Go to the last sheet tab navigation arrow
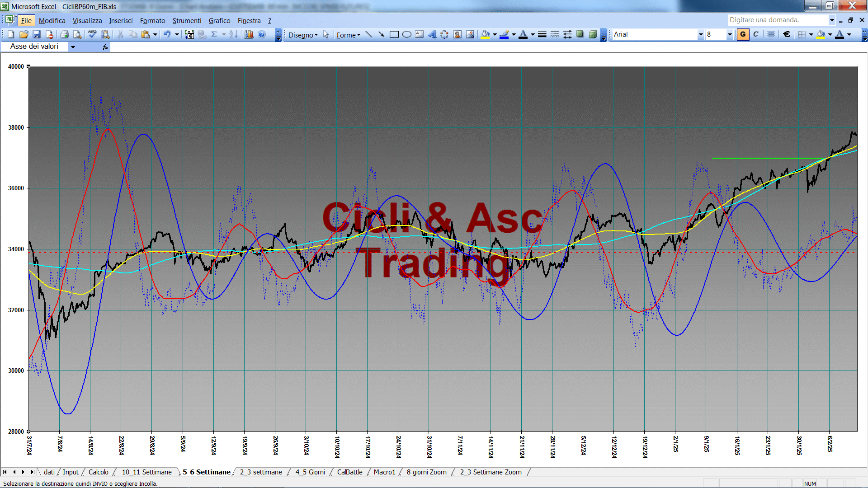Screen dimensions: 868x488 tap(32, 472)
